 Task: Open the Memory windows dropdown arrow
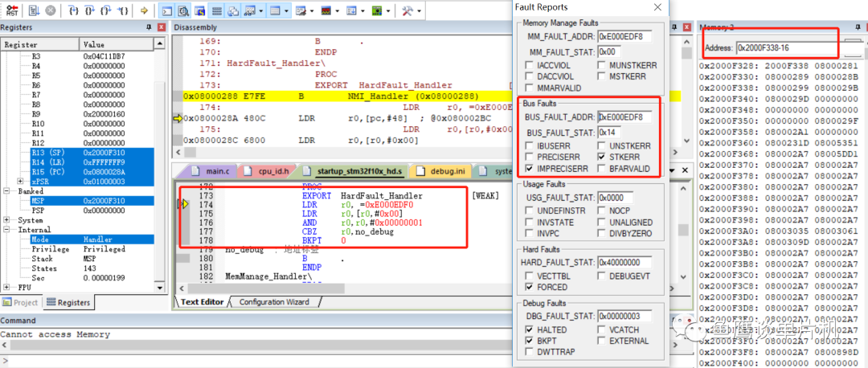point(286,10)
